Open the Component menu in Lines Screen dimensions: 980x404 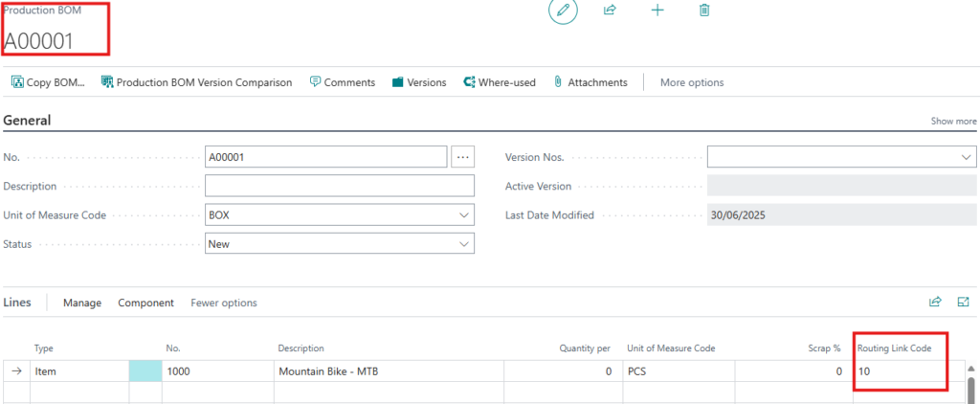tap(145, 303)
